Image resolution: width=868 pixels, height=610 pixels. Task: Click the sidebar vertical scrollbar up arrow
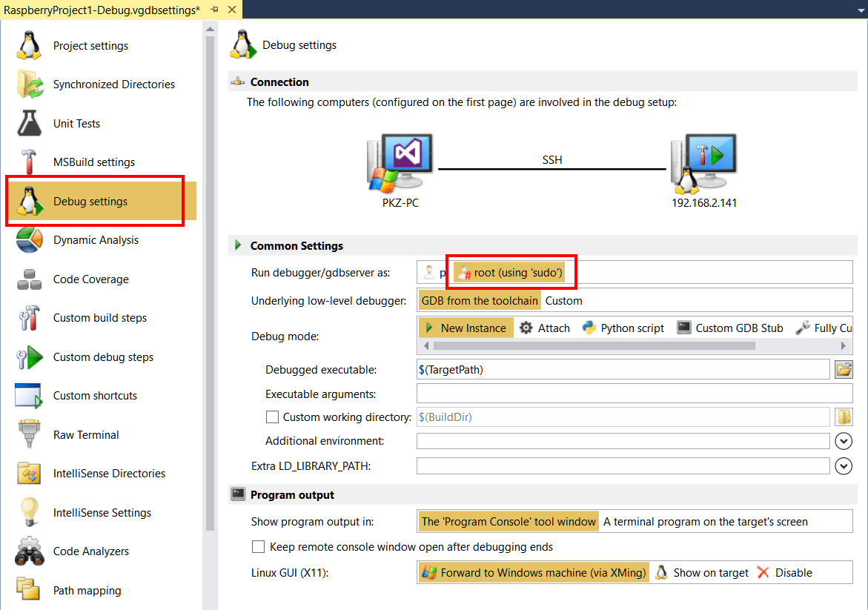(x=210, y=29)
